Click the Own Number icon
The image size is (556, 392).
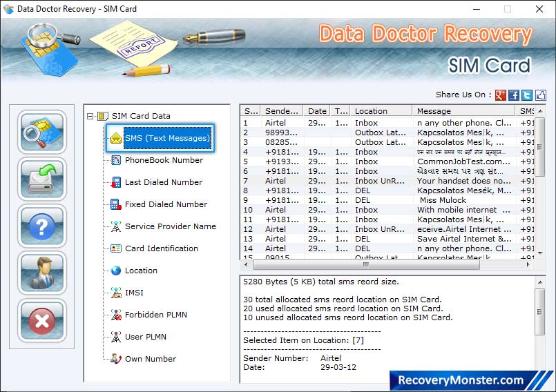pyautogui.click(x=115, y=359)
